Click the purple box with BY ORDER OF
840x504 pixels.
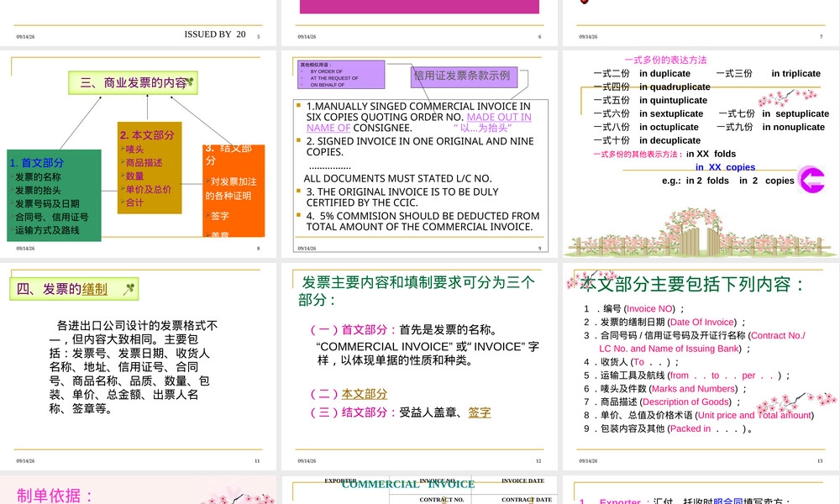341,75
